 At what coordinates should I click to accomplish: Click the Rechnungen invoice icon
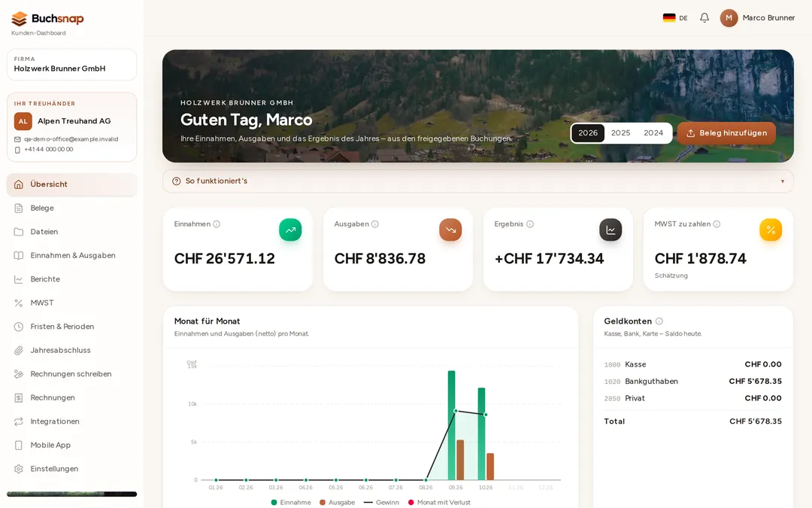point(19,397)
